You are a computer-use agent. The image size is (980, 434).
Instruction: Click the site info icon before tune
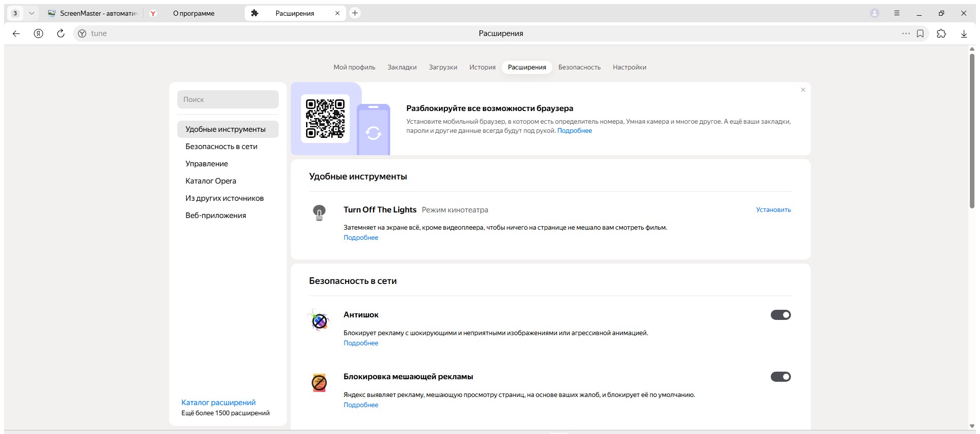pyautogui.click(x=82, y=33)
